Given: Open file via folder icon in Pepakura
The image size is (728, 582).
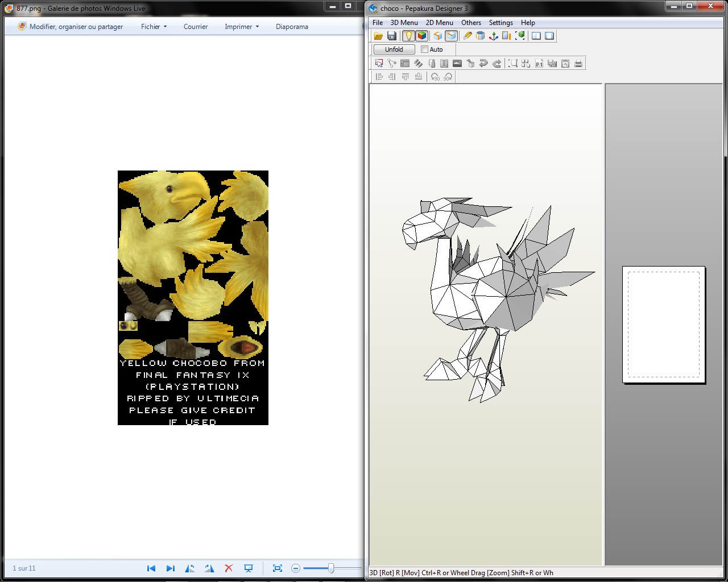Looking at the screenshot, I should click(378, 36).
